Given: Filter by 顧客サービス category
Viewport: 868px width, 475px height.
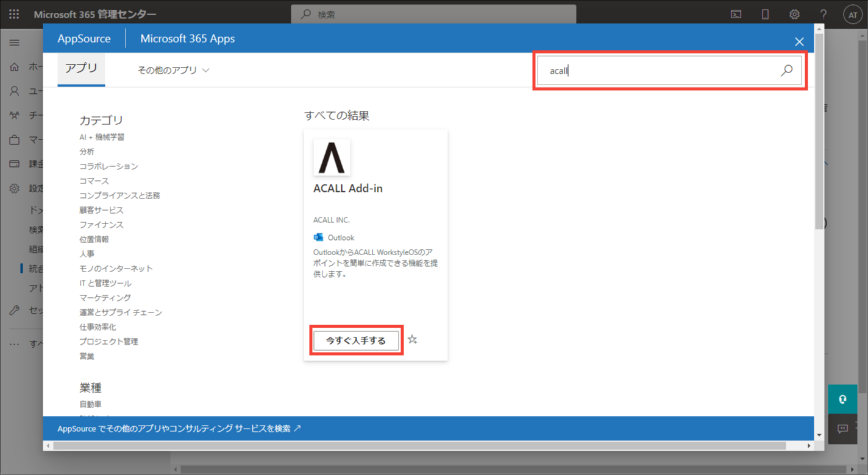Looking at the screenshot, I should 101,210.
